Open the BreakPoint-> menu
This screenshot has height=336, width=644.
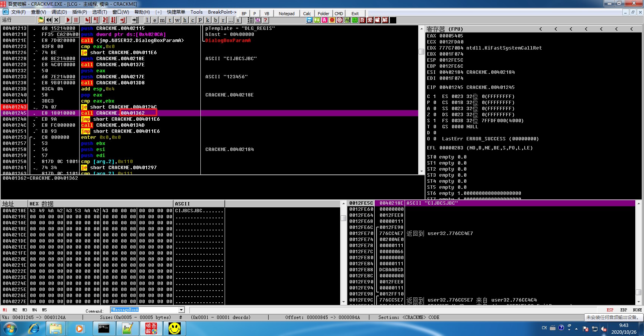tap(222, 12)
